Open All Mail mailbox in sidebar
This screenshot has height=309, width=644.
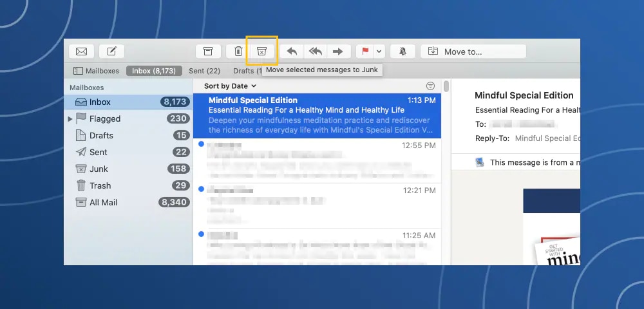coord(128,202)
